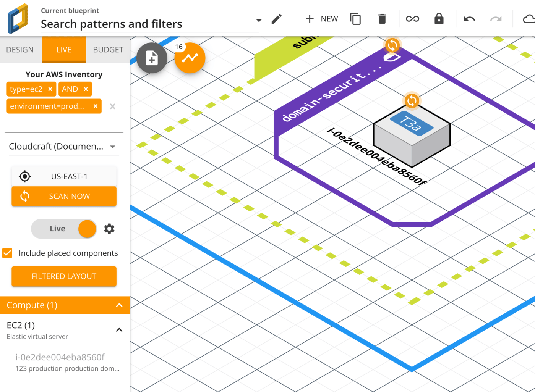This screenshot has height=392, width=535.
Task: Clear all filters with gray X
Action: click(x=112, y=106)
